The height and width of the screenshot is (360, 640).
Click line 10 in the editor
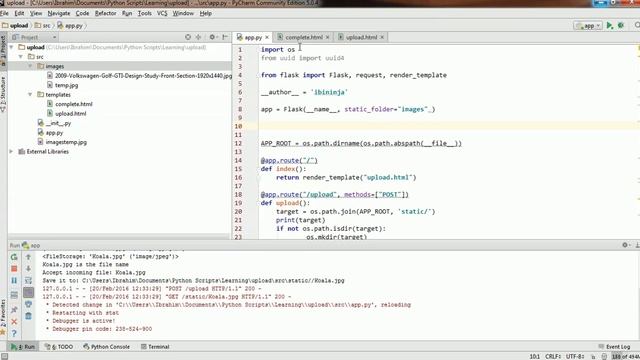point(449,126)
